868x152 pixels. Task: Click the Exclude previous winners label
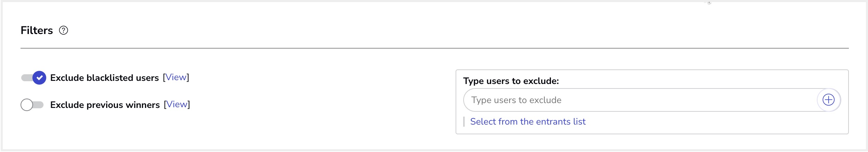(x=105, y=105)
